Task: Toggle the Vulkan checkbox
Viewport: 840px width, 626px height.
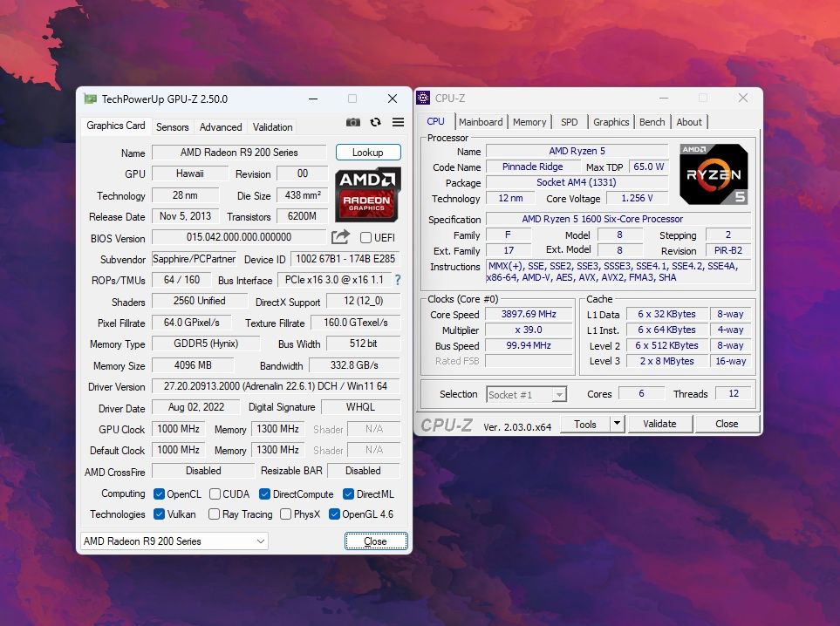Action: coord(159,514)
